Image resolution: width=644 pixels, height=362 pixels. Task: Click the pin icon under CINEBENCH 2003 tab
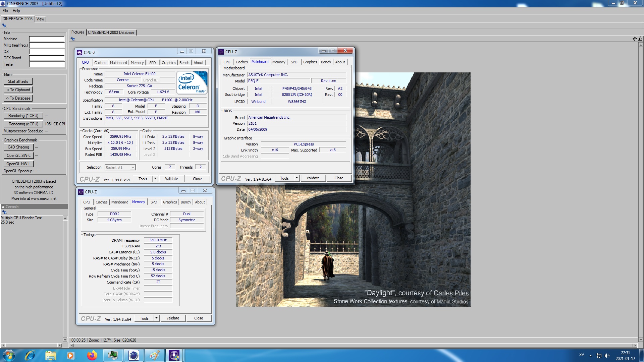4,25
